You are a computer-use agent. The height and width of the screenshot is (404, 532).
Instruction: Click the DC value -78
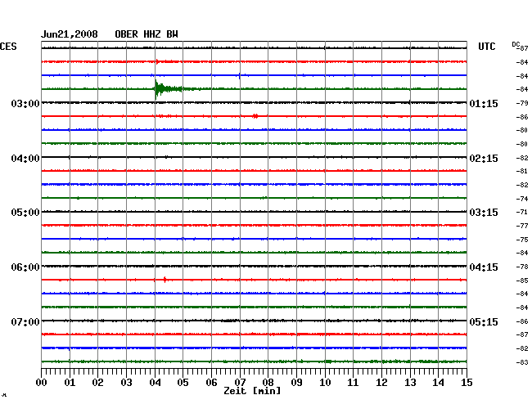click(x=522, y=267)
